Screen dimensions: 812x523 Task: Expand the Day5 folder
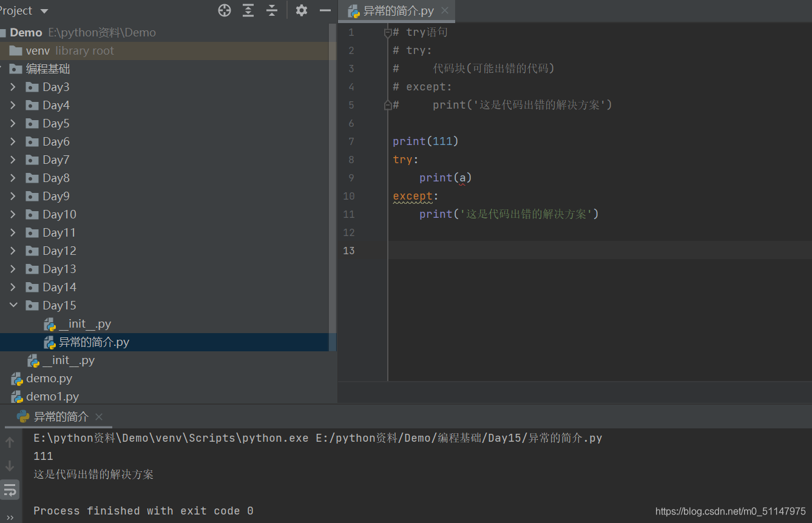pos(13,124)
